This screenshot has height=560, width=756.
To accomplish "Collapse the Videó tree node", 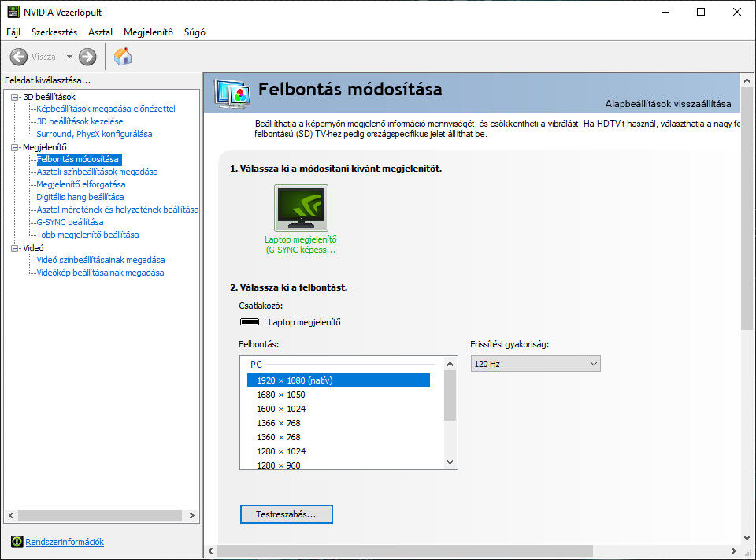I will point(15,248).
